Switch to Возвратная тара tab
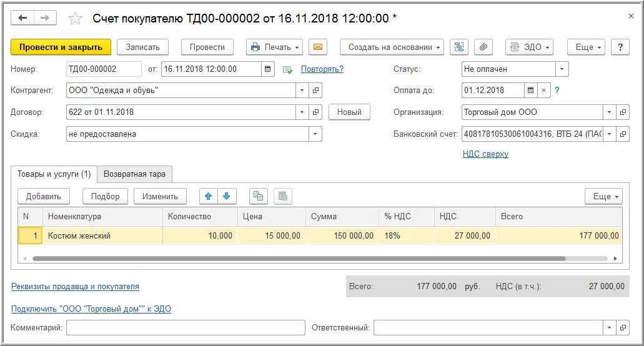 click(134, 174)
